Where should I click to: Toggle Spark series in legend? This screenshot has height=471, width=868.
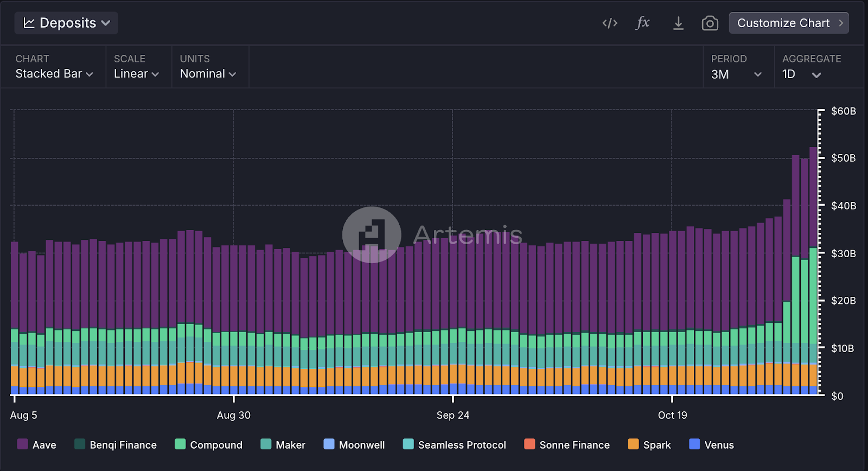click(649, 444)
